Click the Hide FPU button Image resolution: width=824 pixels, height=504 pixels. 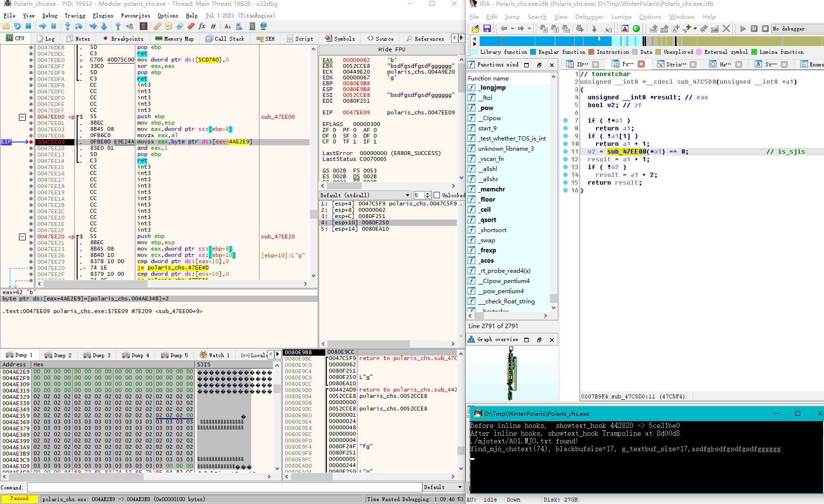[392, 49]
